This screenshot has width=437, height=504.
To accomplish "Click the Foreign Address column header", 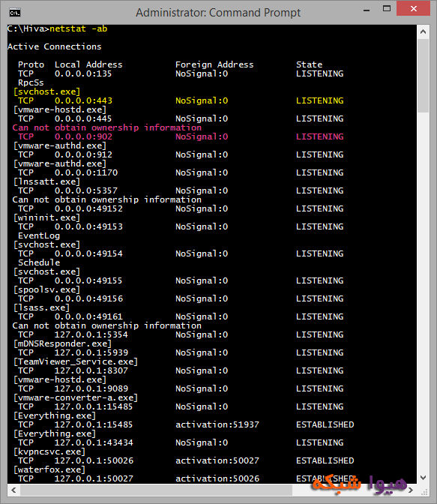I will click(214, 64).
